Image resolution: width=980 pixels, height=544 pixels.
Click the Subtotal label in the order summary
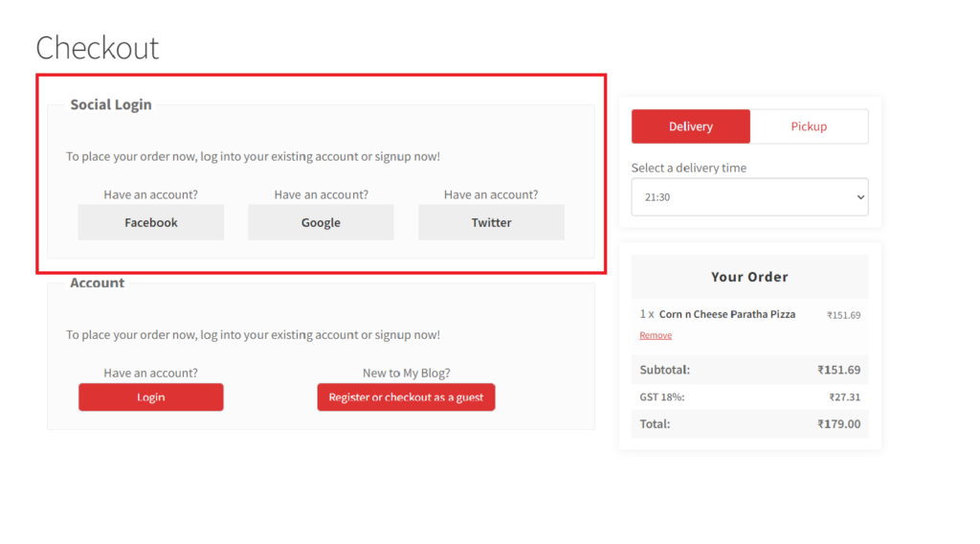click(664, 370)
